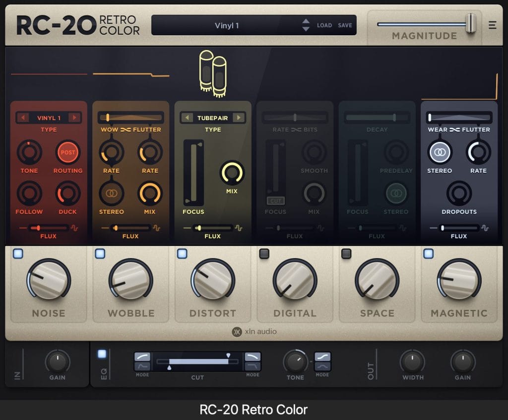Screen dimensions: 508x420
Task: Click the noise TONE knob
Action: pos(29,152)
